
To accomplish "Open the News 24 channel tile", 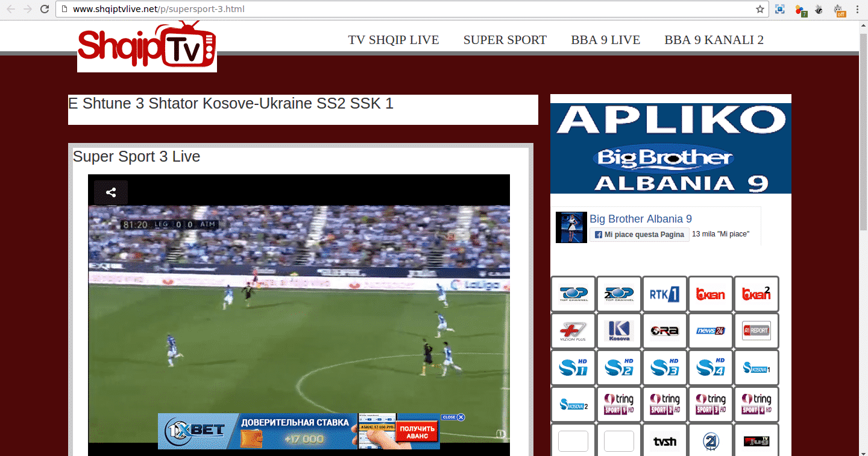I will click(x=711, y=331).
